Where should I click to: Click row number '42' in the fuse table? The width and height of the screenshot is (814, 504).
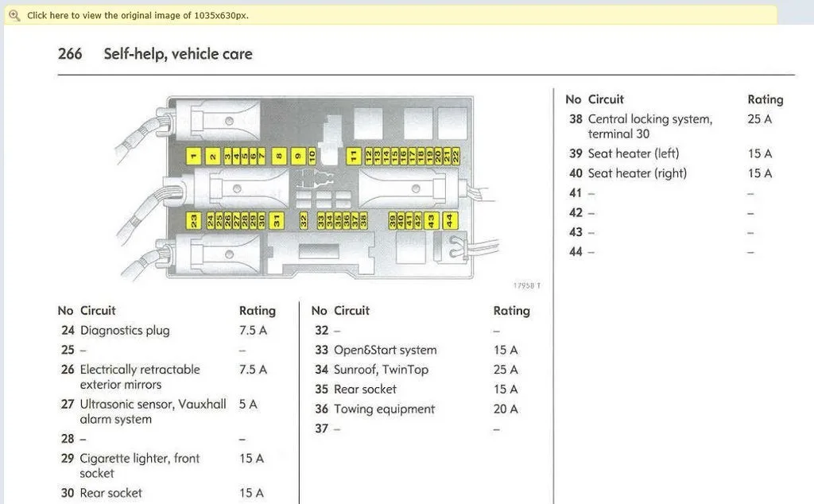[x=576, y=213]
